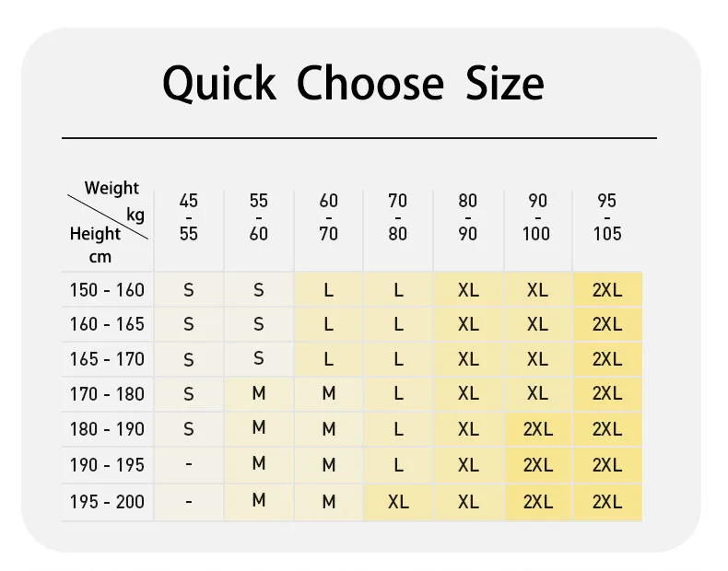Select XL cell for 195-200 cm, 70-80 kg
The height and width of the screenshot is (571, 728).
coord(398,502)
